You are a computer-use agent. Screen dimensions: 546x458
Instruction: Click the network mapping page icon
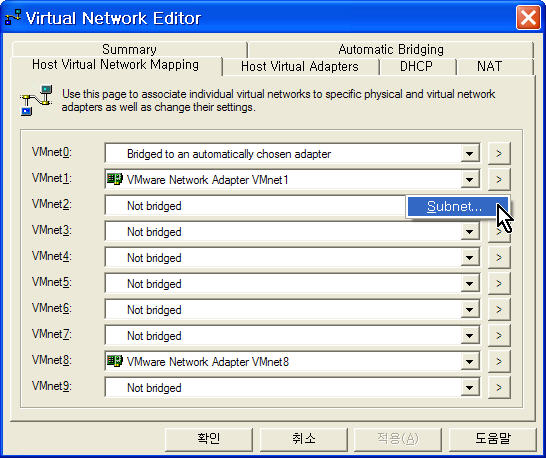tap(36, 100)
